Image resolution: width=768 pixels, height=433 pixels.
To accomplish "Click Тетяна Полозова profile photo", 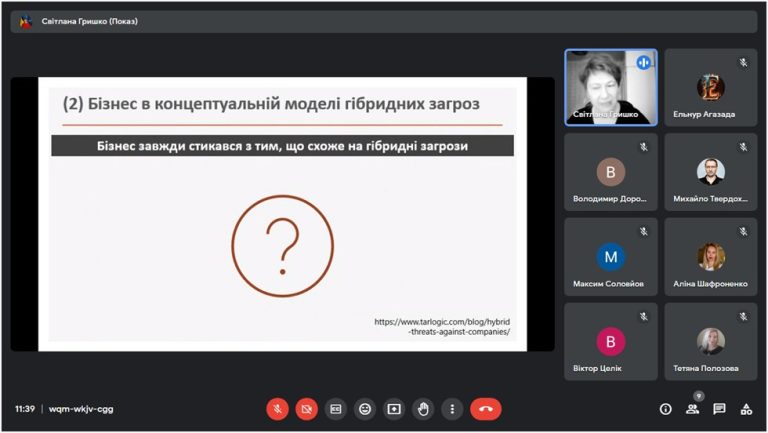I will (x=711, y=341).
